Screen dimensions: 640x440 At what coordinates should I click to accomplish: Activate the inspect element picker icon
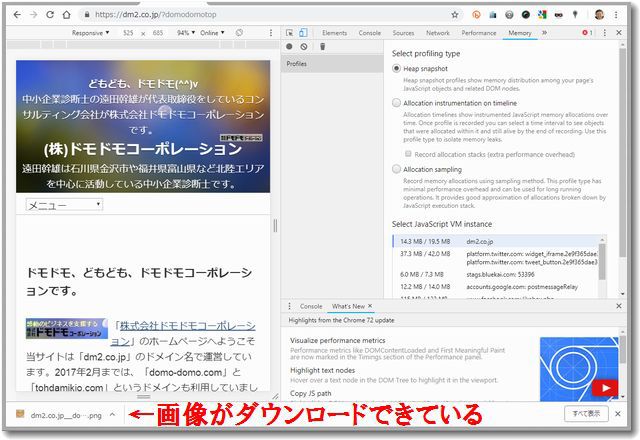point(289,33)
